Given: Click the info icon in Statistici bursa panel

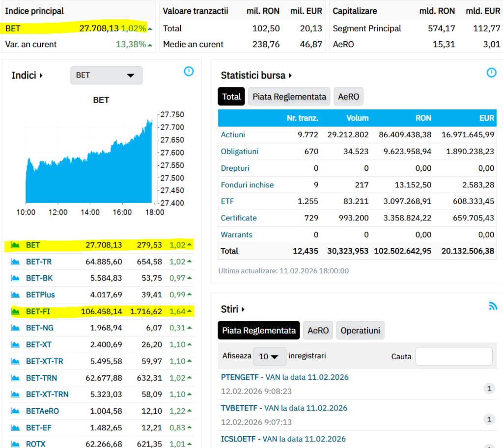Looking at the screenshot, I should (x=491, y=73).
